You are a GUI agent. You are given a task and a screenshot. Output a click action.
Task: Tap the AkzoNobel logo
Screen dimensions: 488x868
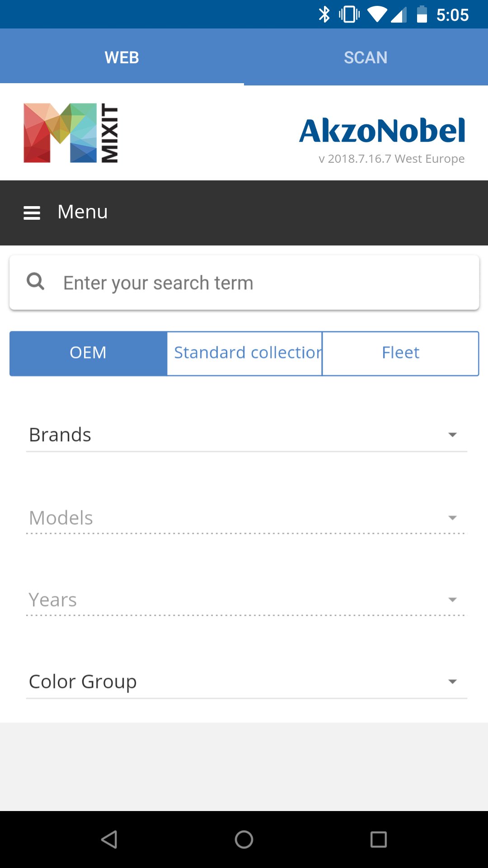coord(382,131)
